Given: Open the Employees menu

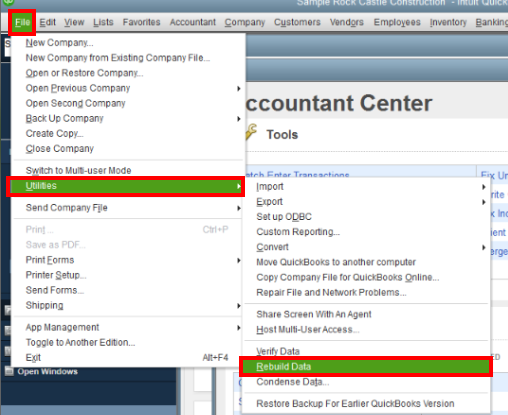Looking at the screenshot, I should pos(397,22).
